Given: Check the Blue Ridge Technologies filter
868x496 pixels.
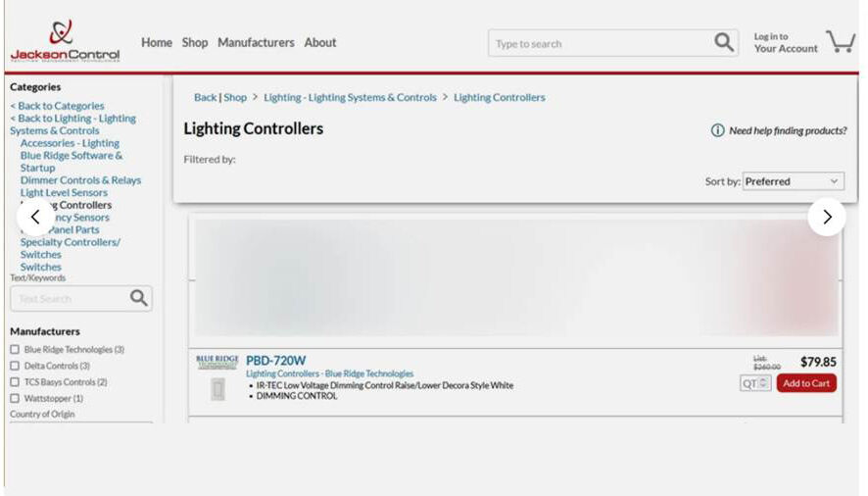Looking at the screenshot, I should click(x=15, y=350).
